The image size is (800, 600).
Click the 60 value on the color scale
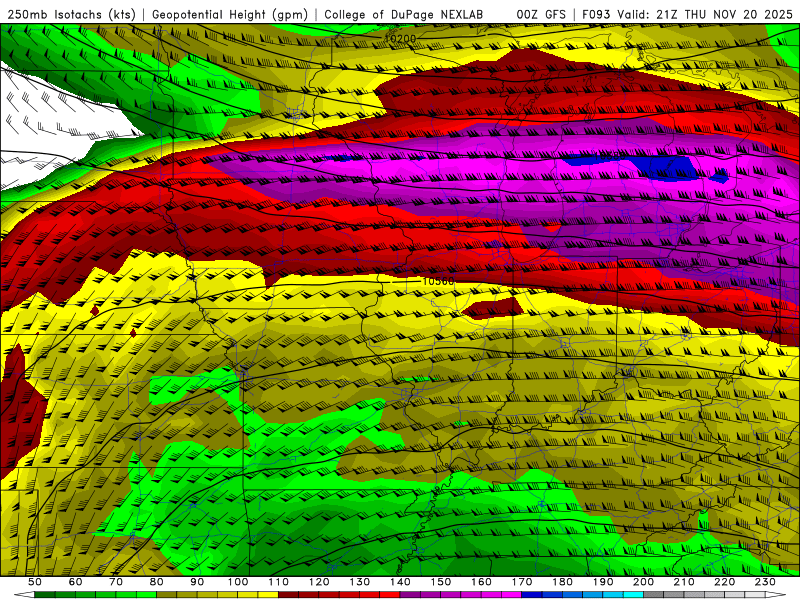pyautogui.click(x=75, y=582)
